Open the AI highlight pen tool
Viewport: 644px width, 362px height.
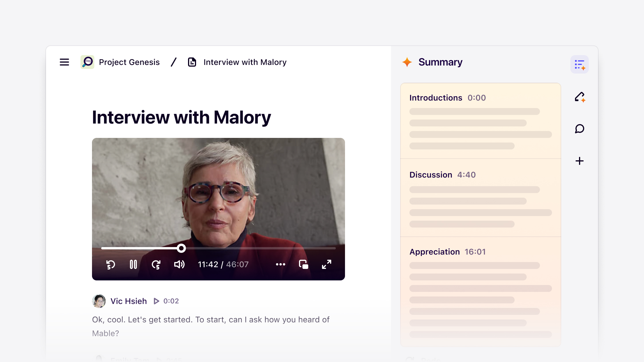point(580,97)
